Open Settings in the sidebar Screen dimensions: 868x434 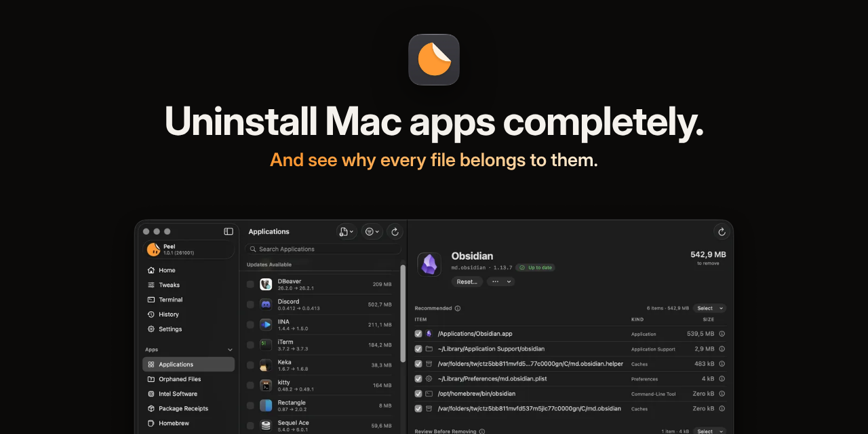point(189,329)
